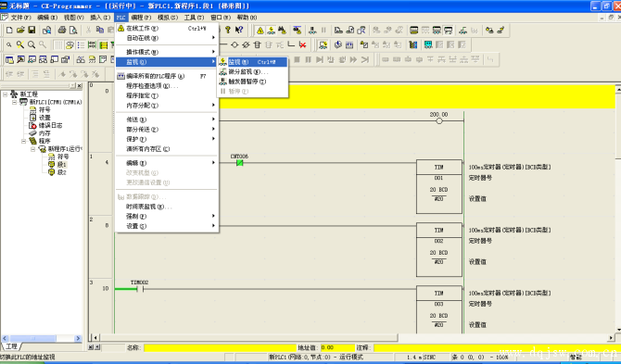The width and height of the screenshot is (621, 364).
Task: Select 微分监视 in the monitor submenu
Action: point(253,71)
